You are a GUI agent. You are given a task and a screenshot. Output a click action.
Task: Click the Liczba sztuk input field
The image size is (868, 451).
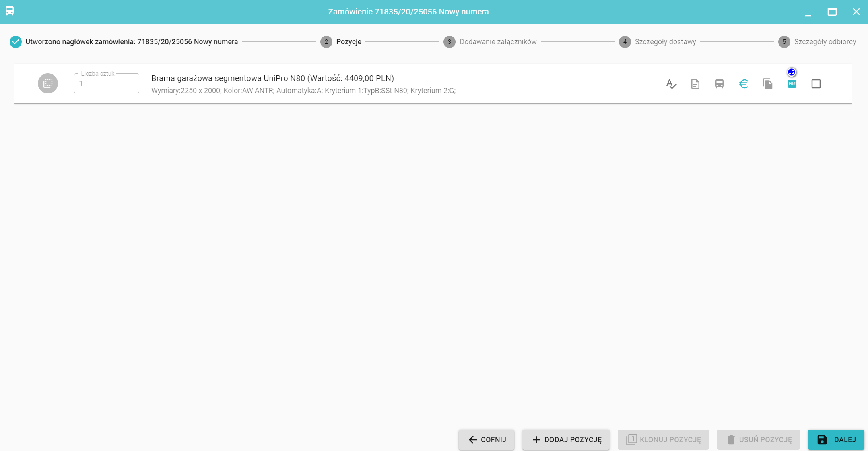tap(107, 84)
